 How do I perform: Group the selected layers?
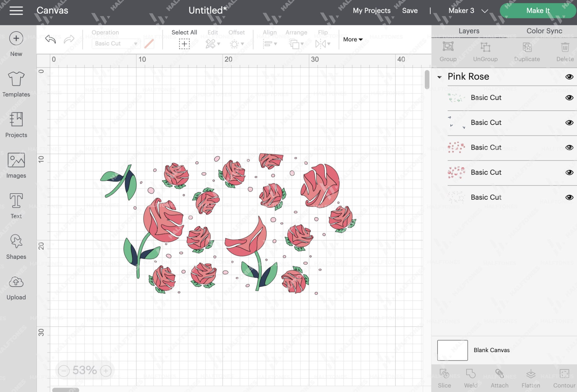(x=448, y=52)
